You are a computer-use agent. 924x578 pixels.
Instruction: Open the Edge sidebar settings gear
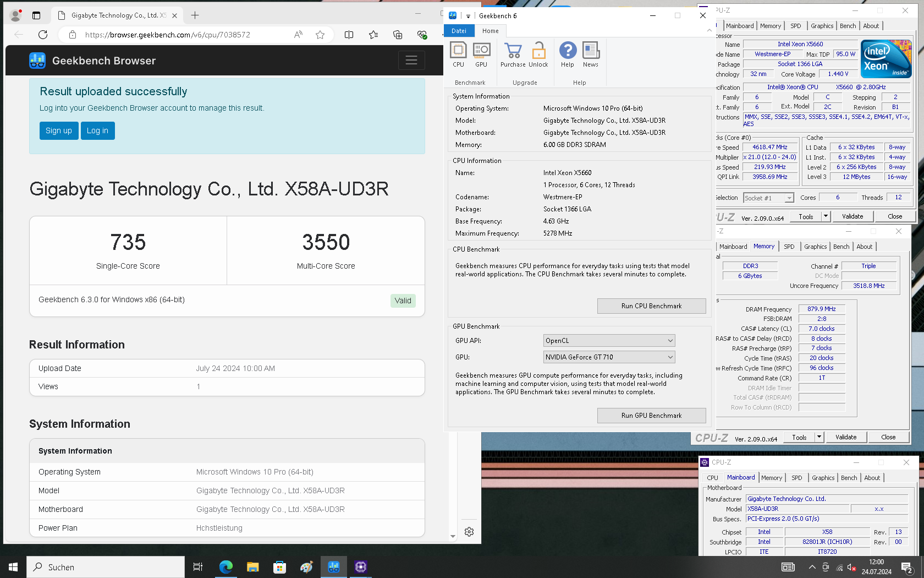[x=469, y=532]
